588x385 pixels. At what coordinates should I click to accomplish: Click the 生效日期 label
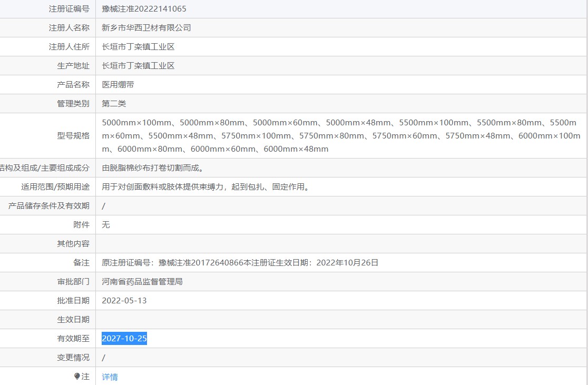coord(73,320)
